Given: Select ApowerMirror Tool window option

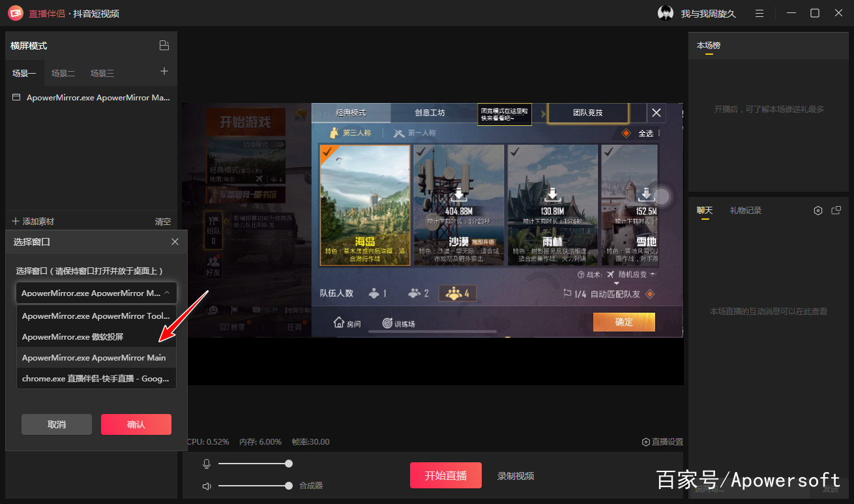Looking at the screenshot, I should click(96, 316).
